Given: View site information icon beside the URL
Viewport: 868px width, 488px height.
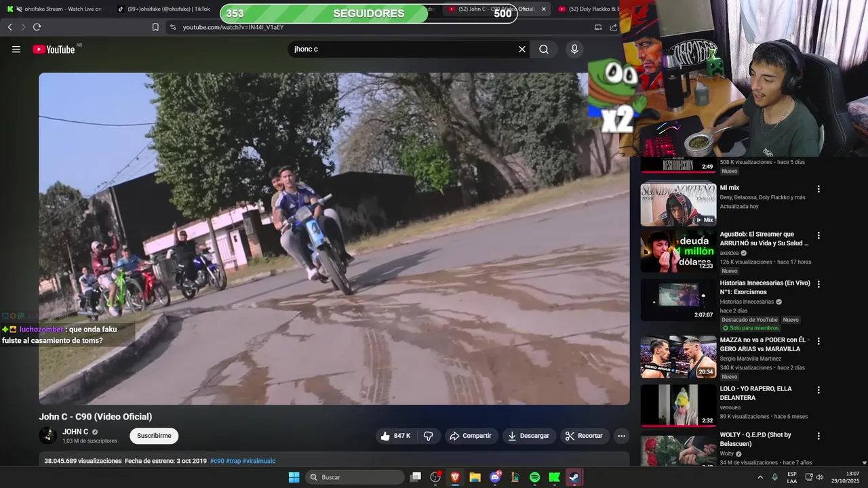Looking at the screenshot, I should click(172, 27).
